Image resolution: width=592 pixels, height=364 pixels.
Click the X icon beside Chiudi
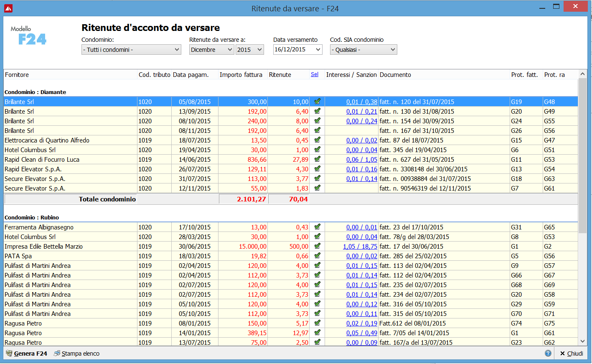[562, 354]
